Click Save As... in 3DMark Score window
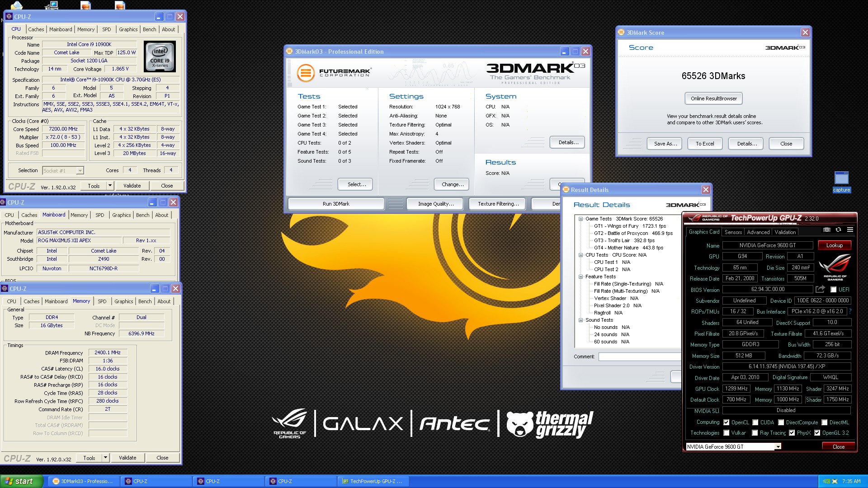The image size is (868, 488). [x=665, y=144]
